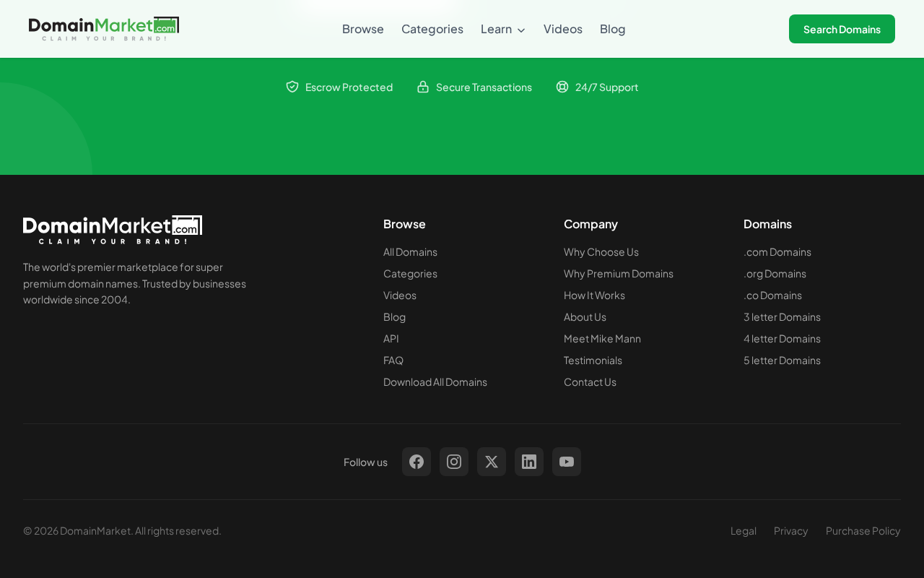Image resolution: width=924 pixels, height=578 pixels.
Task: Click the Escrow Protected shield icon
Action: (x=292, y=87)
